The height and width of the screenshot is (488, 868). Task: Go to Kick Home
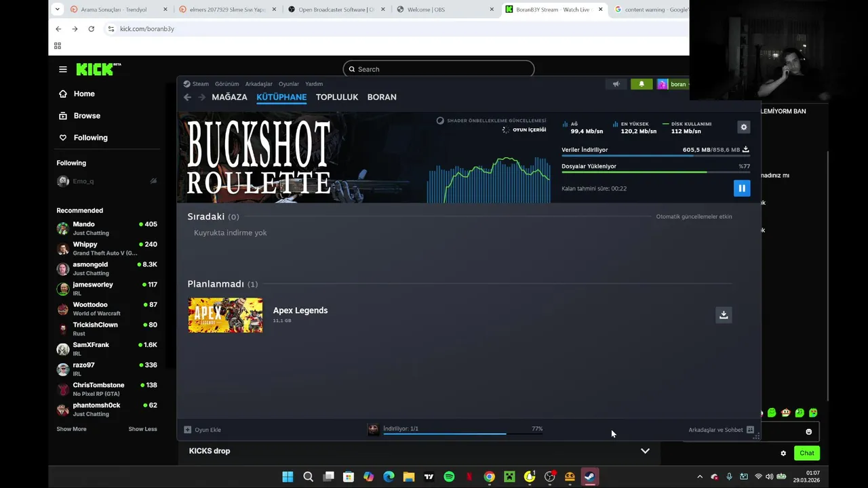pos(77,94)
